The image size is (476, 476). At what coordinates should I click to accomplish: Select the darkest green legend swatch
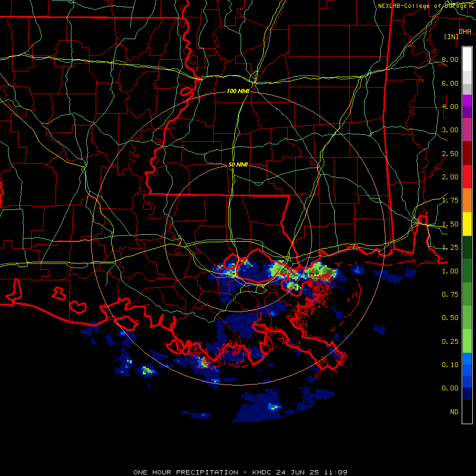click(467, 247)
